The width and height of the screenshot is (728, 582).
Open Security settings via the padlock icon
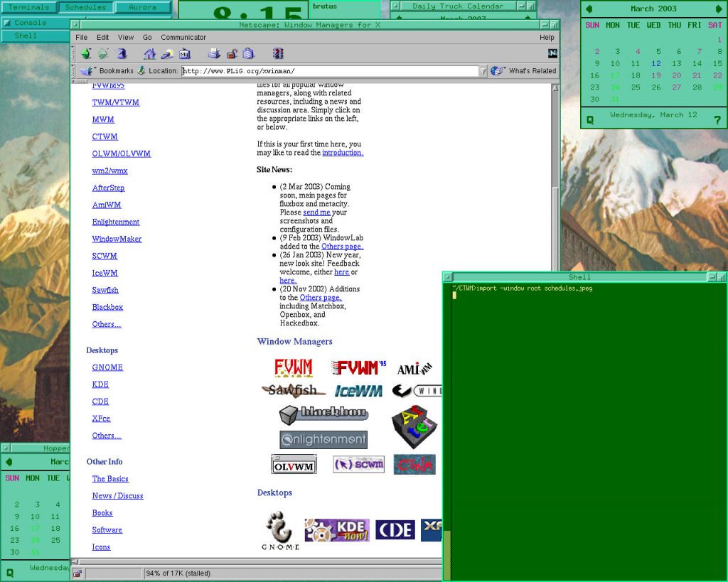pyautogui.click(x=231, y=54)
